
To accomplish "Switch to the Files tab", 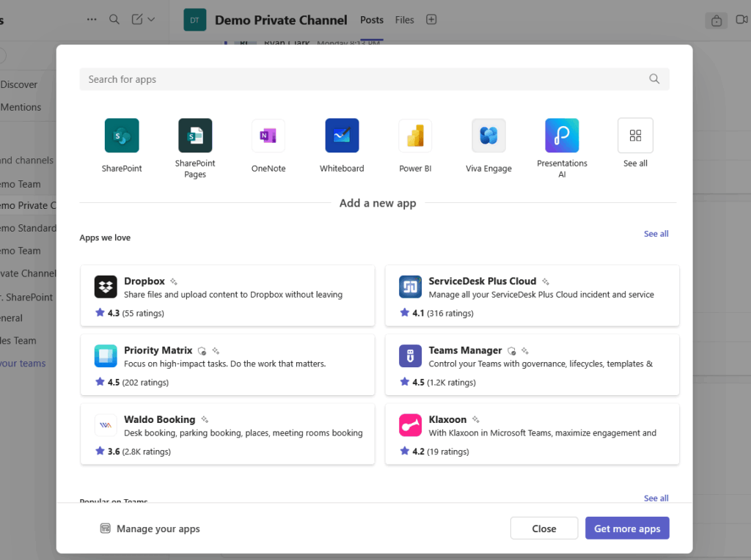I will [404, 20].
